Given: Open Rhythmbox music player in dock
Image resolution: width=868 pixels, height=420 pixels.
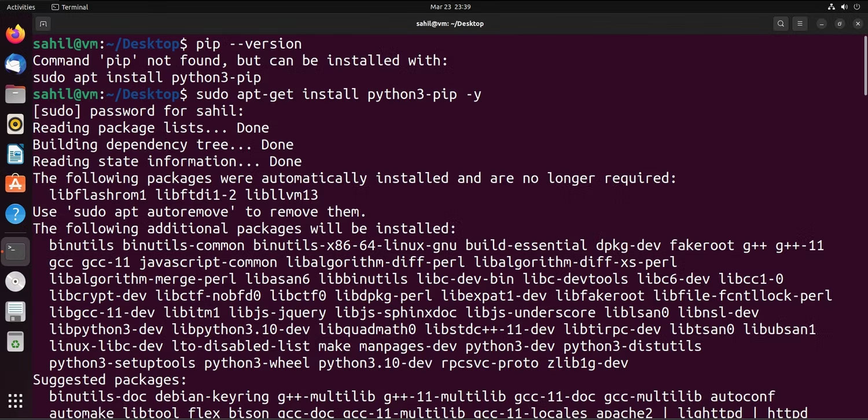Looking at the screenshot, I should [x=16, y=124].
